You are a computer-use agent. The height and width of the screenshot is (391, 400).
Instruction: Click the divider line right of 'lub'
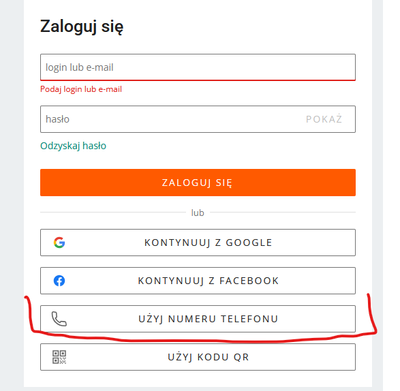pos(283,212)
